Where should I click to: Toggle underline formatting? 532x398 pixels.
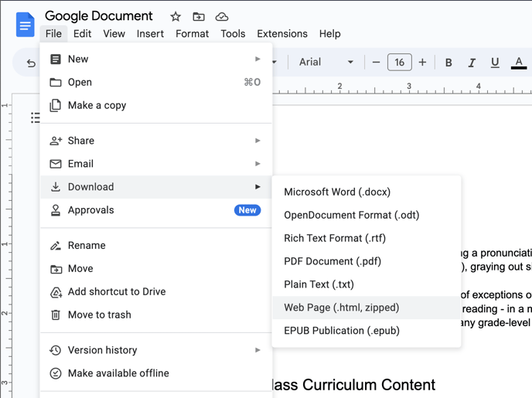(x=495, y=63)
